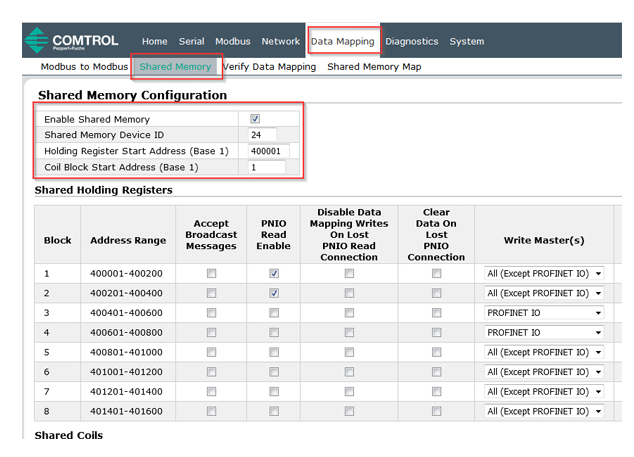This screenshot has height=457, width=634.
Task: Uncheck PNIO Read Enable for block 2
Action: tap(274, 293)
